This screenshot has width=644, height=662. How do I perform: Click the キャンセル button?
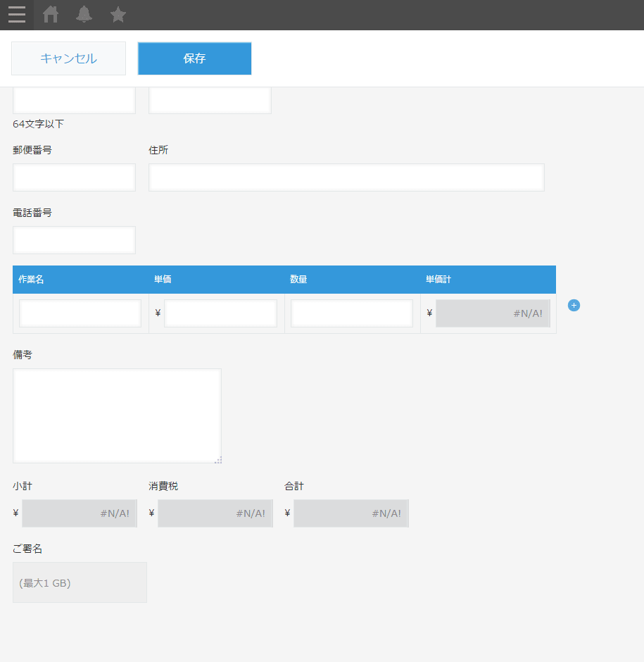(x=68, y=58)
